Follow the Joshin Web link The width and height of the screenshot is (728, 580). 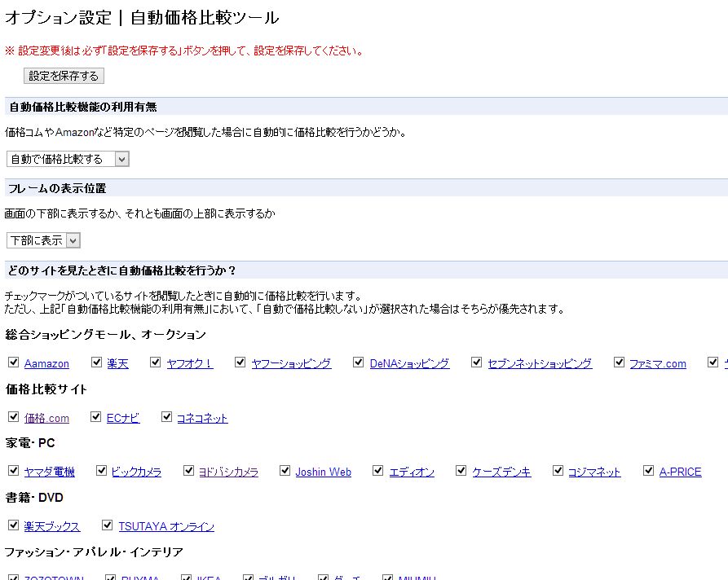tap(323, 472)
